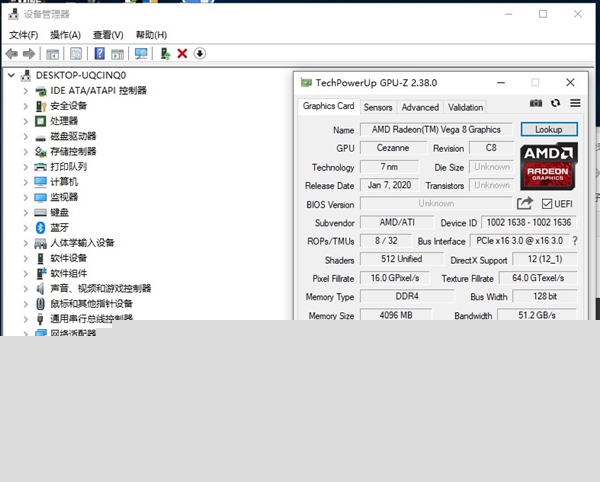
Task: Expand the 计算机 node
Action: pos(26,182)
